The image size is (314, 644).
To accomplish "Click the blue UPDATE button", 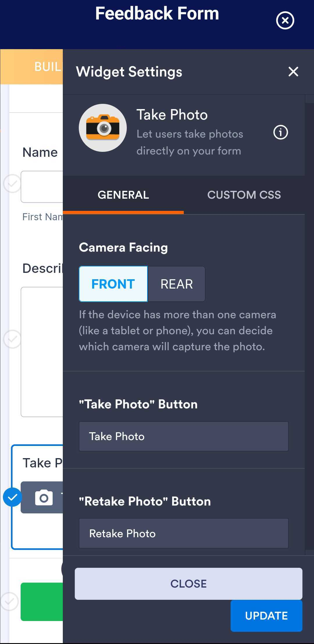I will [x=266, y=615].
